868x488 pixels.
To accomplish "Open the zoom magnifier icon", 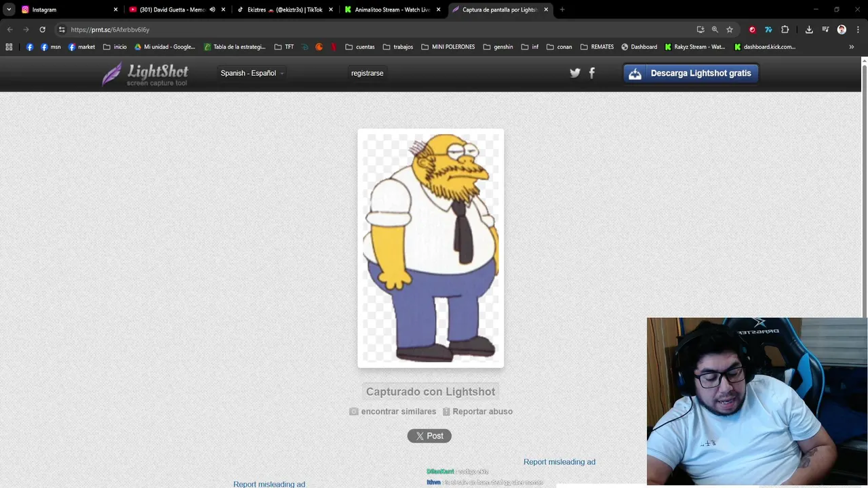I will (x=715, y=30).
